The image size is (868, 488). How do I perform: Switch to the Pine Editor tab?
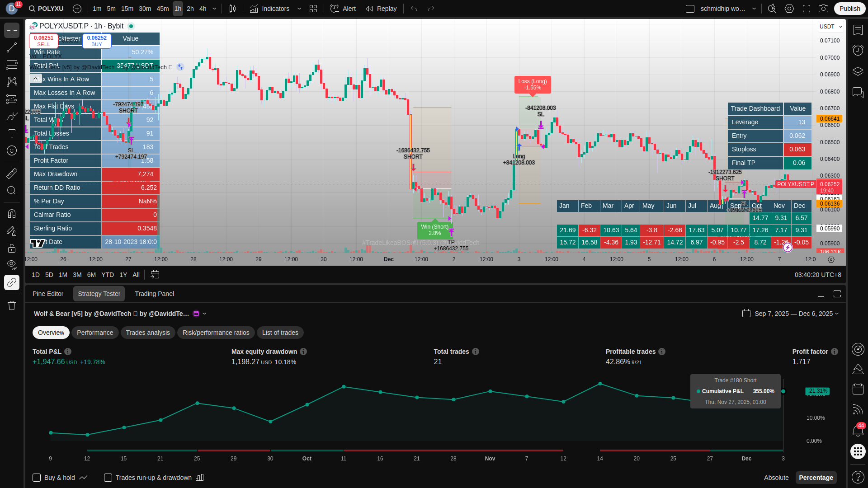coord(48,294)
